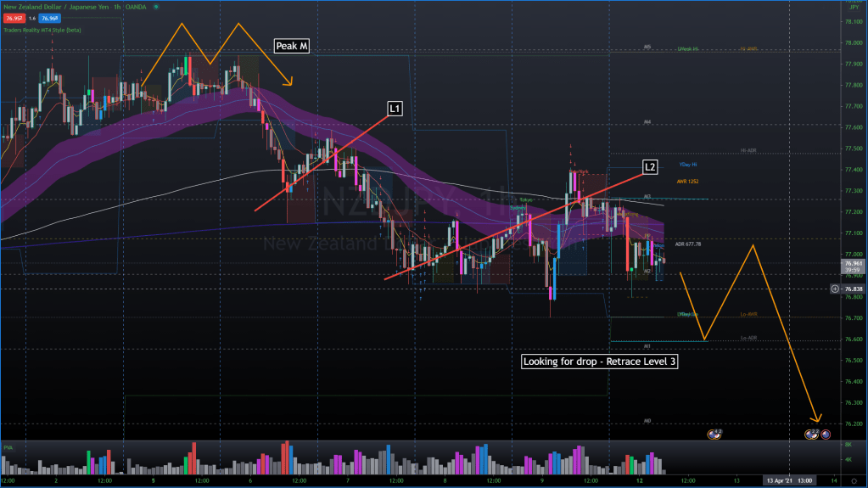868x488 pixels.
Task: Click the ADR 677.78 label on chart
Action: click(691, 244)
